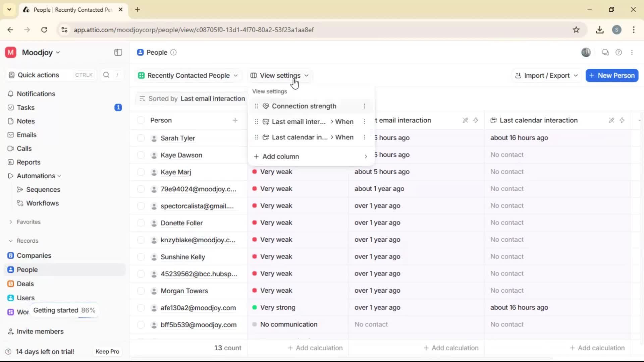Select the Morgan Towers row checkbox
The image size is (644, 362).
pyautogui.click(x=141, y=291)
